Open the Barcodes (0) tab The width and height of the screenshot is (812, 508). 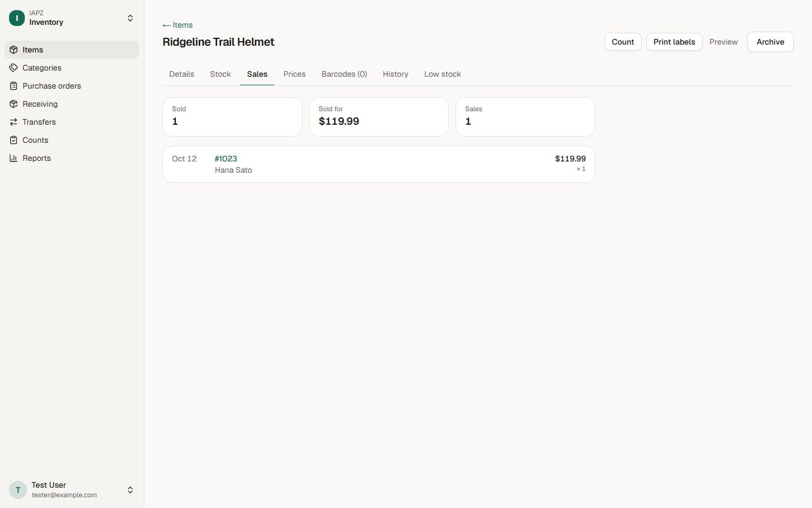(344, 74)
